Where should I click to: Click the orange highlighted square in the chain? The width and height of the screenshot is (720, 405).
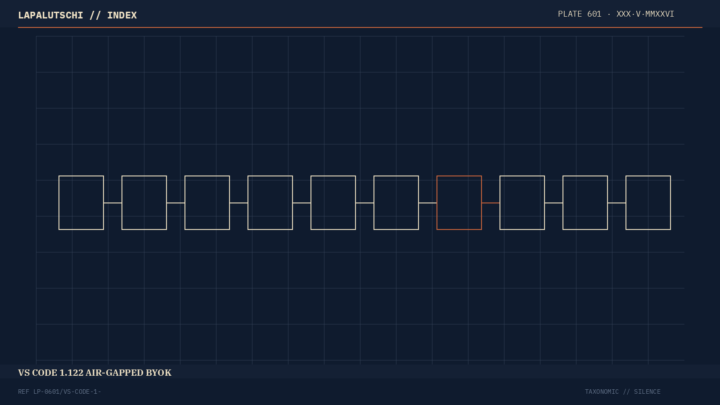pos(459,202)
